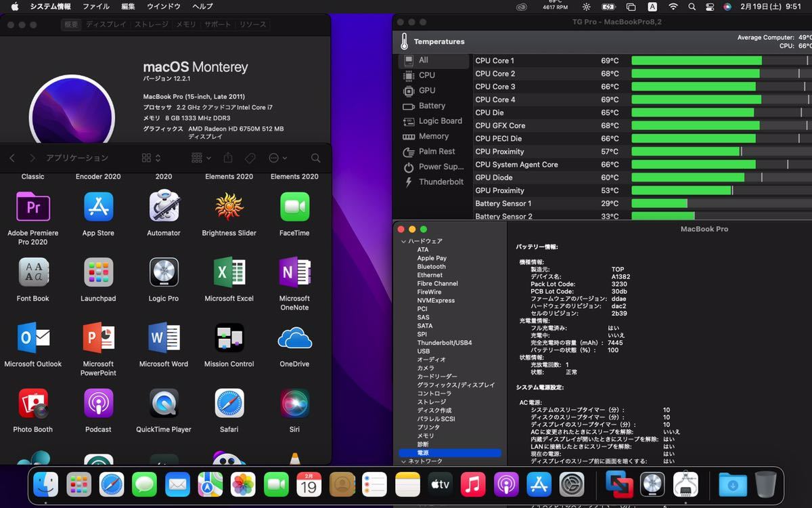Open Mail from the Dock
Viewport: 812px width, 508px height.
click(x=177, y=484)
